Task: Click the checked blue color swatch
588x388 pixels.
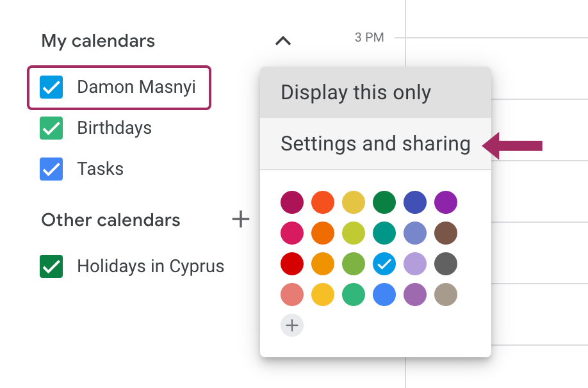Action: (x=384, y=264)
